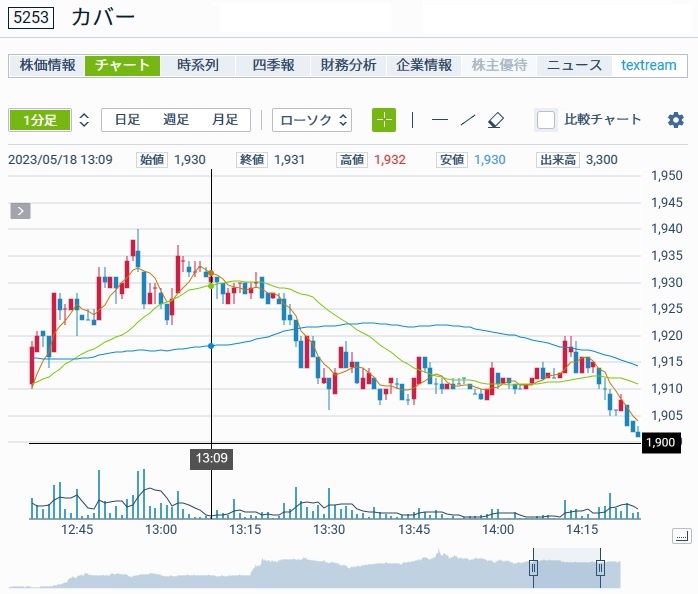This screenshot has width=698, height=594.
Task: Click the right range slider handle
Action: 601,568
